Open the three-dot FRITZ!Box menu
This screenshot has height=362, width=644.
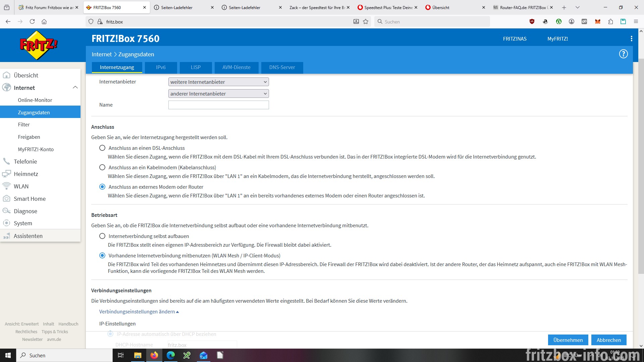pyautogui.click(x=632, y=39)
